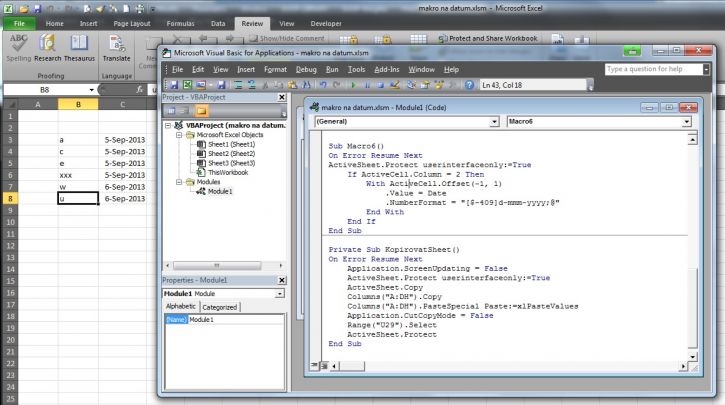Screen dimensions: 725x405
Task: Open the Macro6 procedure dropdown
Action: [x=687, y=122]
